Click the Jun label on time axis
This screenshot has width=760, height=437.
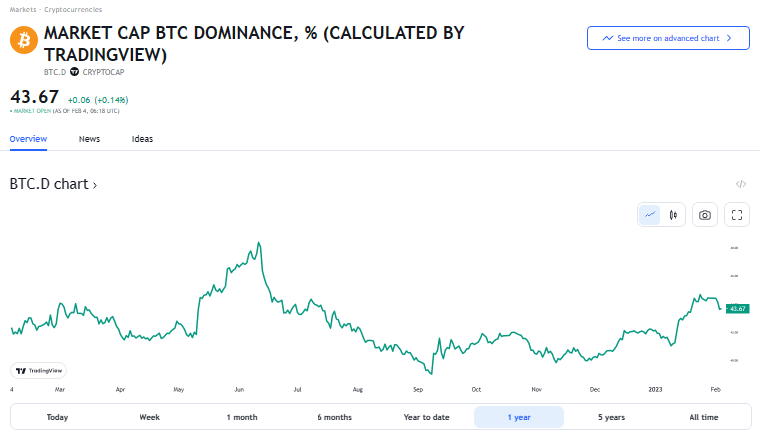click(239, 390)
